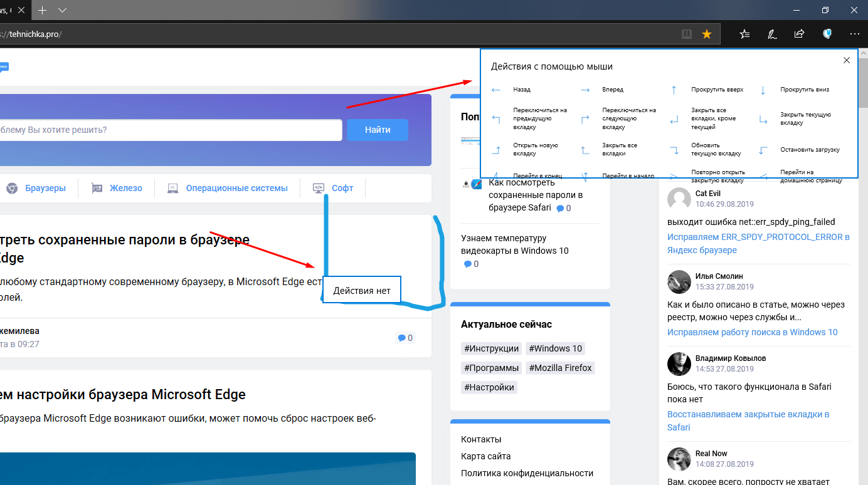868x485 pixels.
Task: Close the mouse gestures panel
Action: point(847,60)
